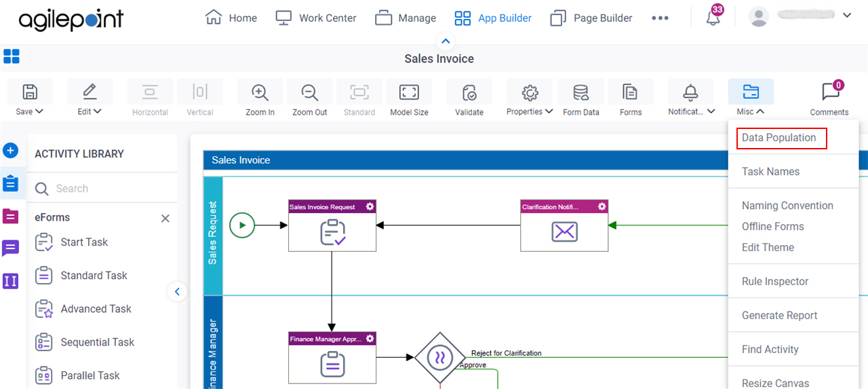The height and width of the screenshot is (389, 868).
Task: Choose Naming Convention from Misc menu
Action: point(787,206)
